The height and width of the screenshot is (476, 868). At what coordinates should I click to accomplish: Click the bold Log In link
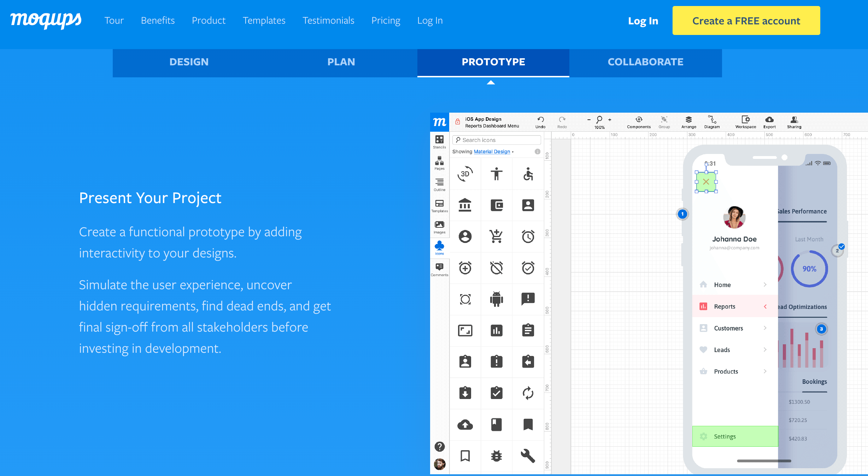[643, 21]
